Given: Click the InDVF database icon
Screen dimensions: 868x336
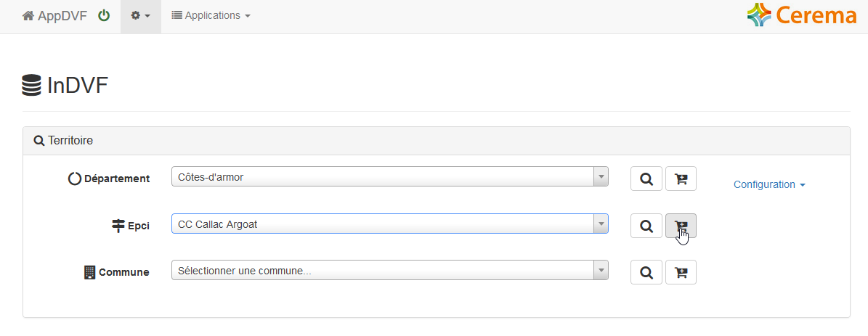Looking at the screenshot, I should point(31,85).
